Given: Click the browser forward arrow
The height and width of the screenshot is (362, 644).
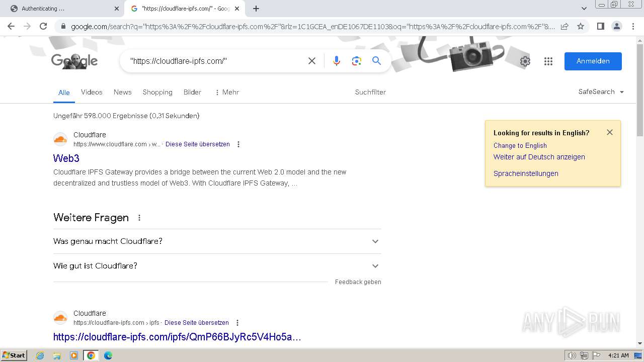Looking at the screenshot, I should 27,26.
